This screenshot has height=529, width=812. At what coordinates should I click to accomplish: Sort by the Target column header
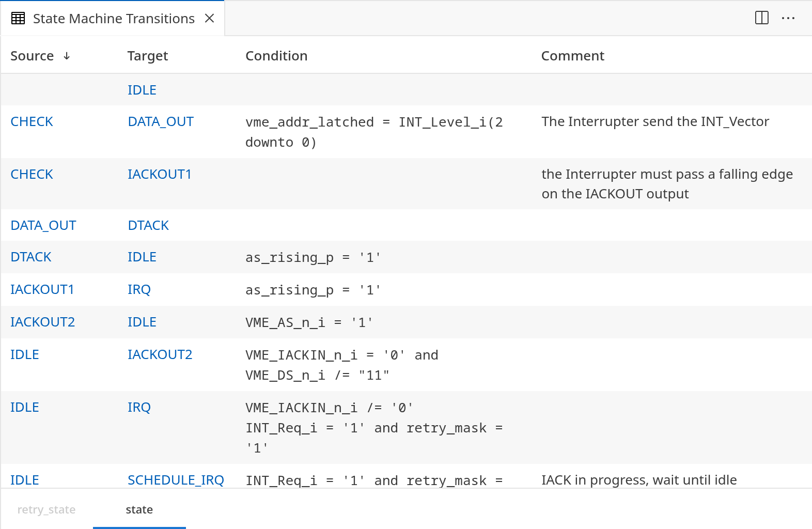point(148,56)
